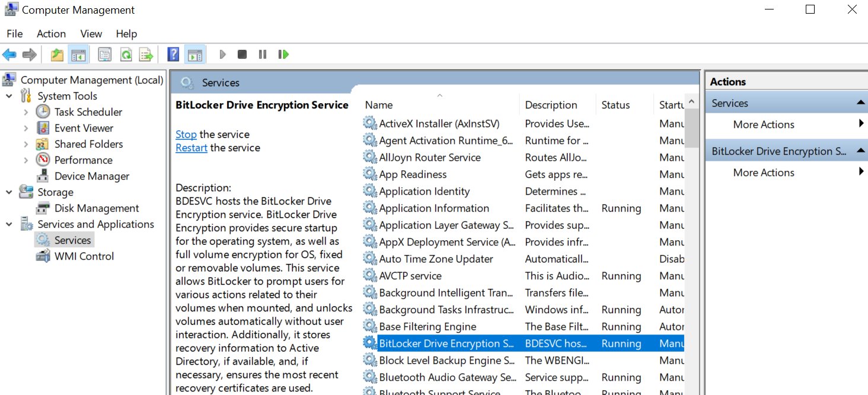Select the Application Identity service
This screenshot has width=868, height=395.
[x=522, y=191]
